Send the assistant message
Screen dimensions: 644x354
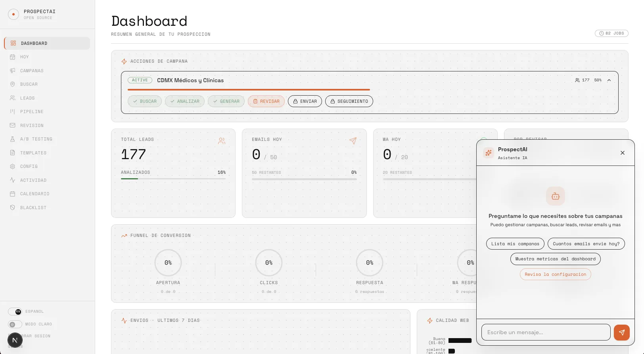click(622, 333)
